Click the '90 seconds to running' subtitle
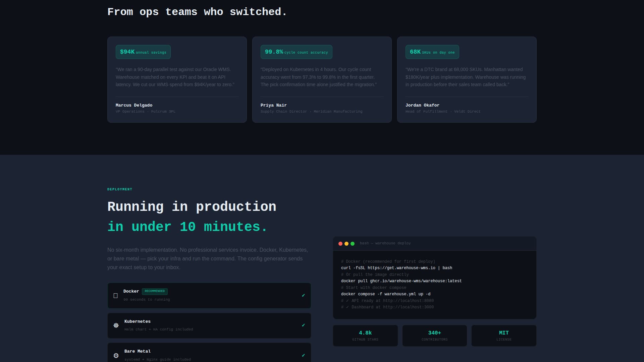Viewport: 644px width, 362px height. [147, 300]
